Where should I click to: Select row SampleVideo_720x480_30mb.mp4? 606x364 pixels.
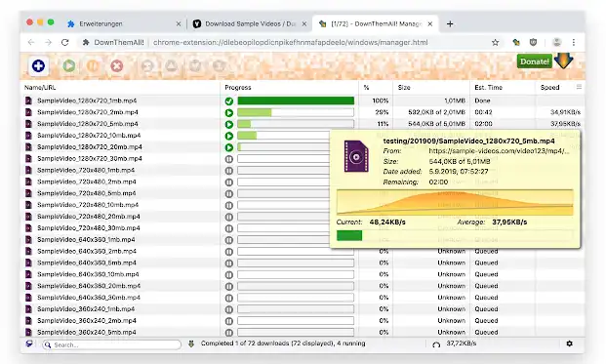pos(175,228)
